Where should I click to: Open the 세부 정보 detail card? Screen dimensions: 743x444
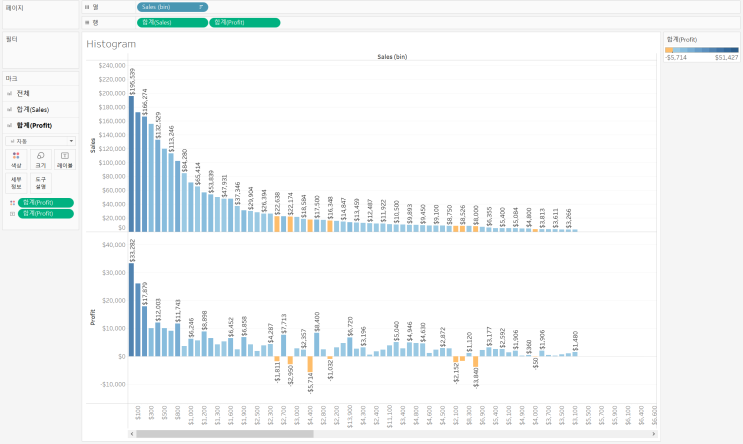coord(16,183)
